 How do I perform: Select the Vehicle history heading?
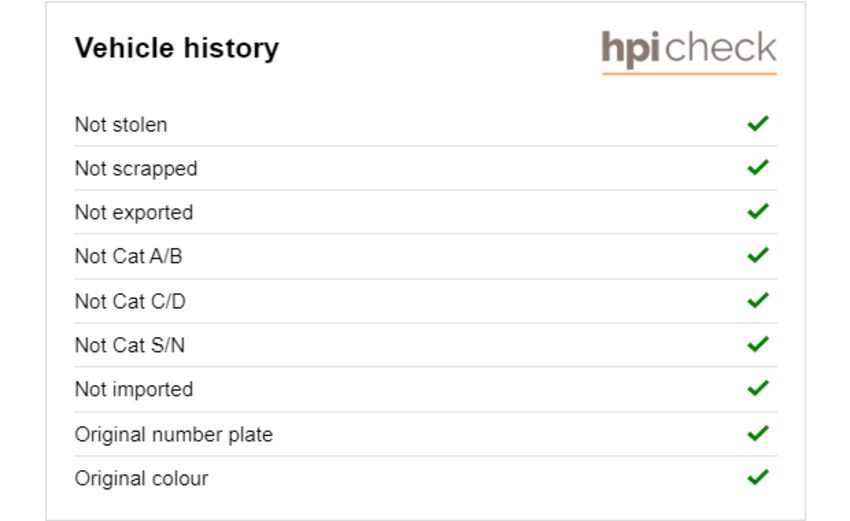tap(177, 48)
